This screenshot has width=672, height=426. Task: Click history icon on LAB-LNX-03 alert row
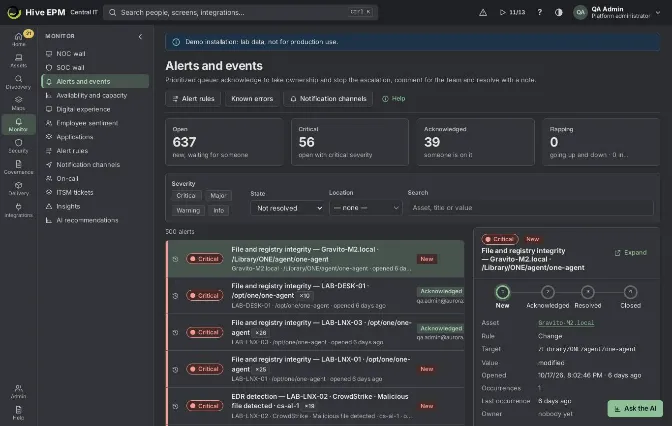pyautogui.click(x=175, y=332)
